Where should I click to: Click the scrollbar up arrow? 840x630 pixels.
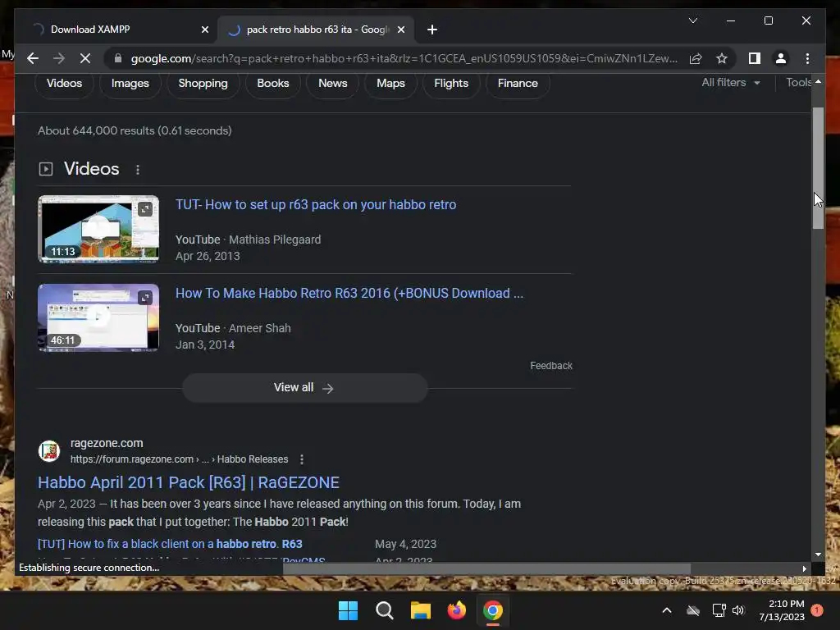(818, 81)
